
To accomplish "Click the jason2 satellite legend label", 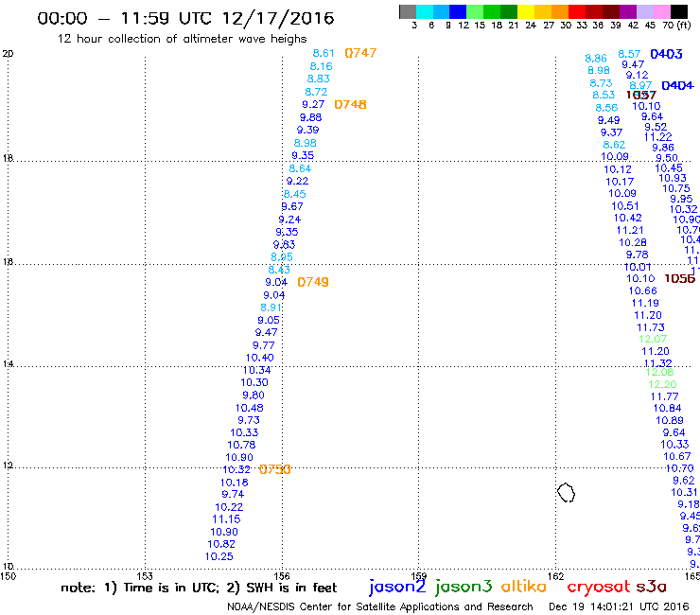I will coord(397,587).
